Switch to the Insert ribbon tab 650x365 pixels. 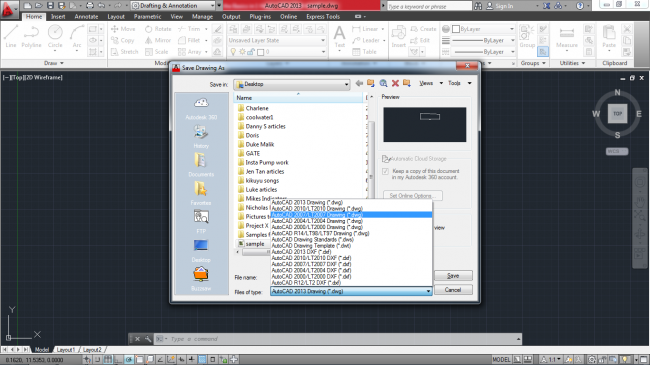click(x=58, y=17)
